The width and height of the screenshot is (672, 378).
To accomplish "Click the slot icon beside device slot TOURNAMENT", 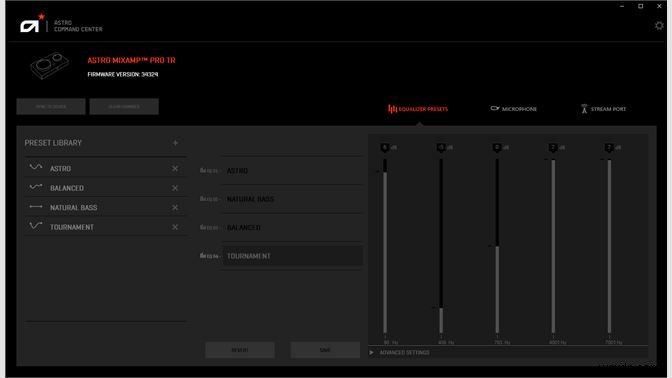I will pyautogui.click(x=209, y=256).
